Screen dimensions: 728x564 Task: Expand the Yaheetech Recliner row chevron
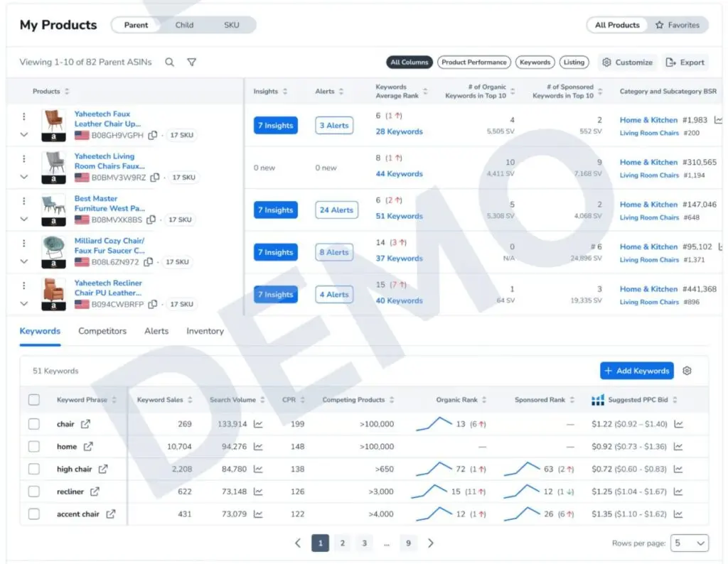click(23, 304)
